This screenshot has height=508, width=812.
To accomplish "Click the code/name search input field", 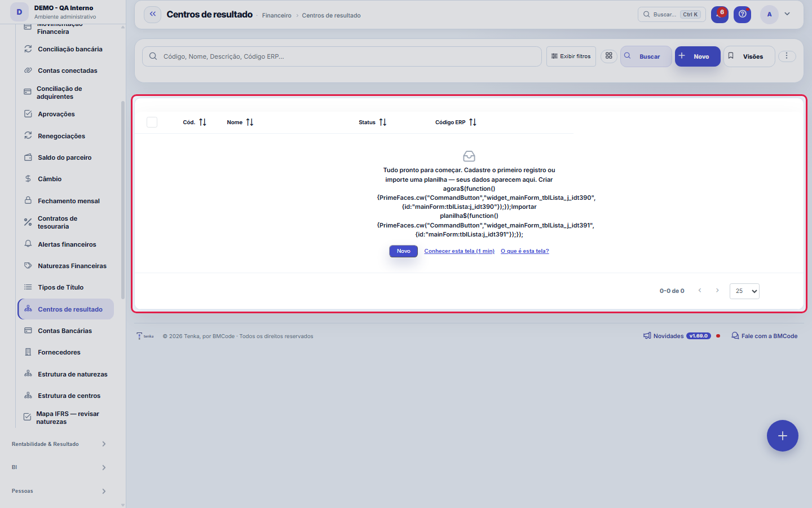I will point(342,56).
